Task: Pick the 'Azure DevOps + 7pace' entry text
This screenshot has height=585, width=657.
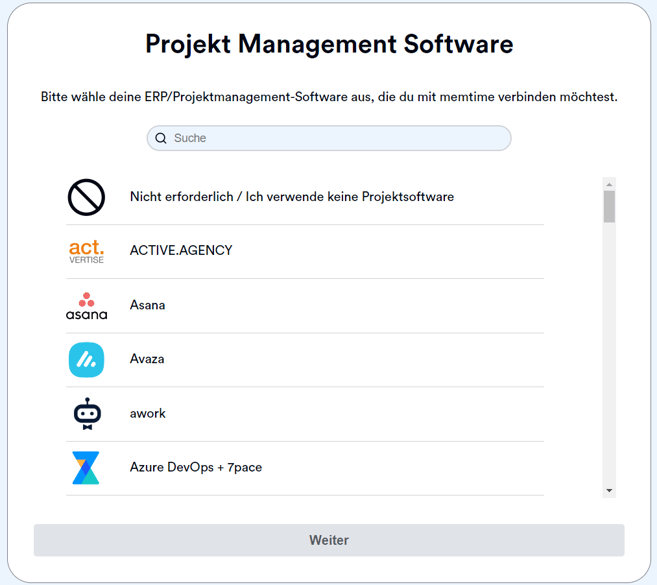Action: (x=196, y=467)
